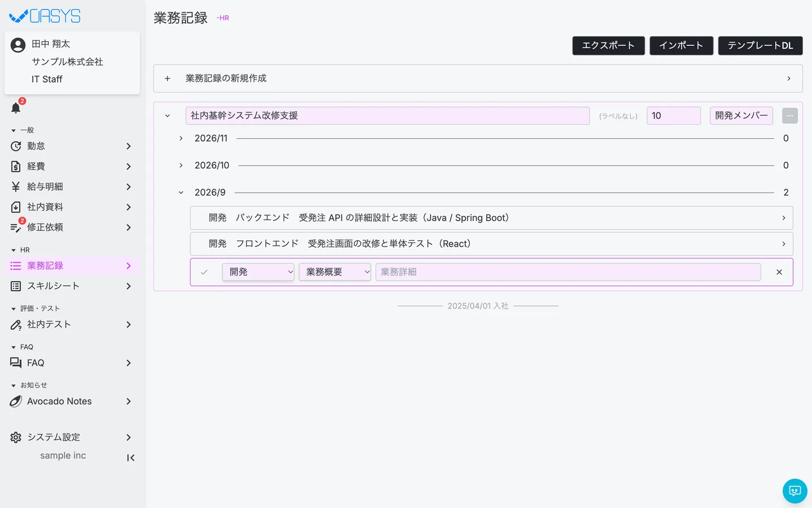Click the 田中 翔太 user name
812x508 pixels.
click(x=51, y=44)
